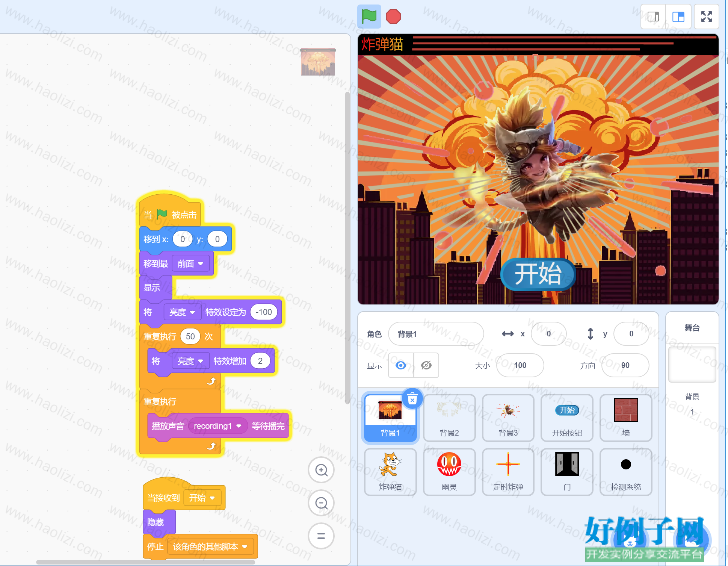
Task: Zoom out the code workspace
Action: coord(321,503)
